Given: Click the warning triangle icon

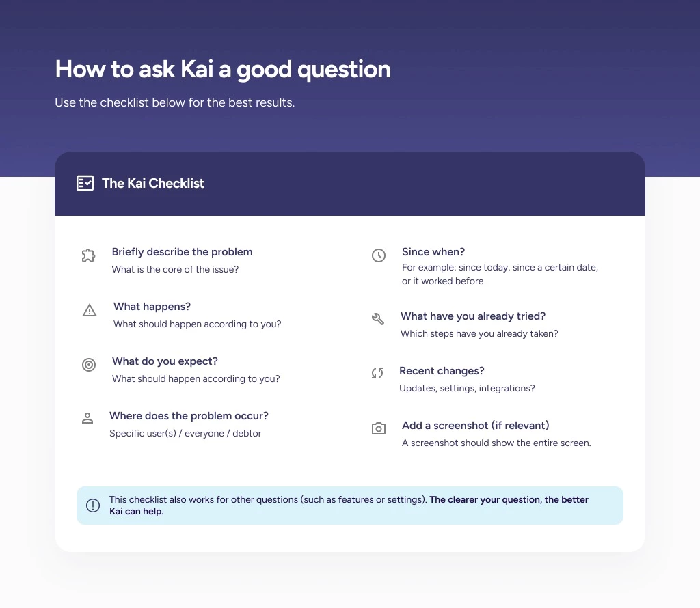Looking at the screenshot, I should [x=90, y=311].
